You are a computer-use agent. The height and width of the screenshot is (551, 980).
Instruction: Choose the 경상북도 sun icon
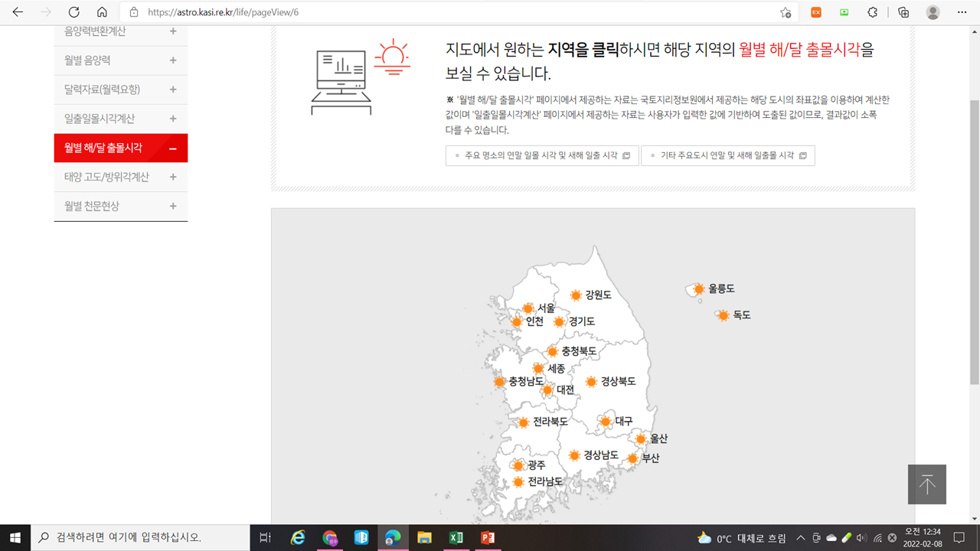[x=591, y=381]
